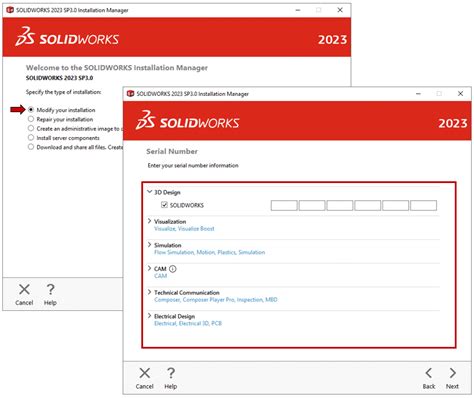Click back window title bar app icon
The width and height of the screenshot is (474, 398).
point(10,10)
